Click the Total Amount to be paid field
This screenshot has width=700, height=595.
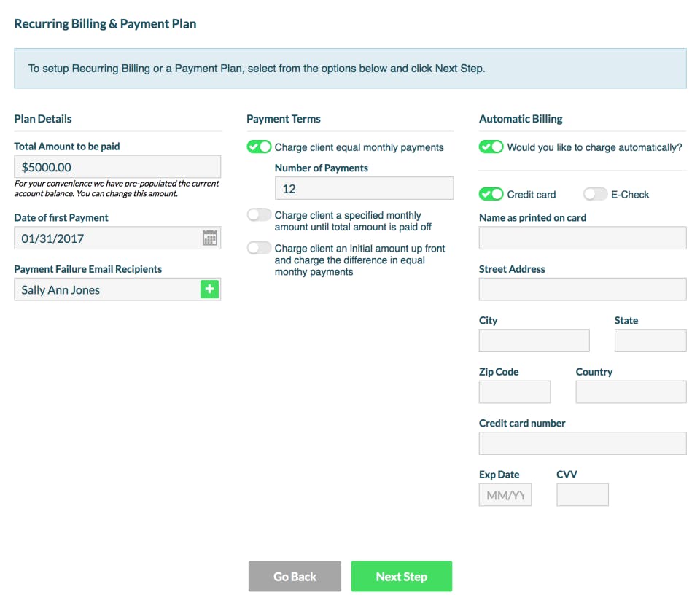click(x=117, y=167)
